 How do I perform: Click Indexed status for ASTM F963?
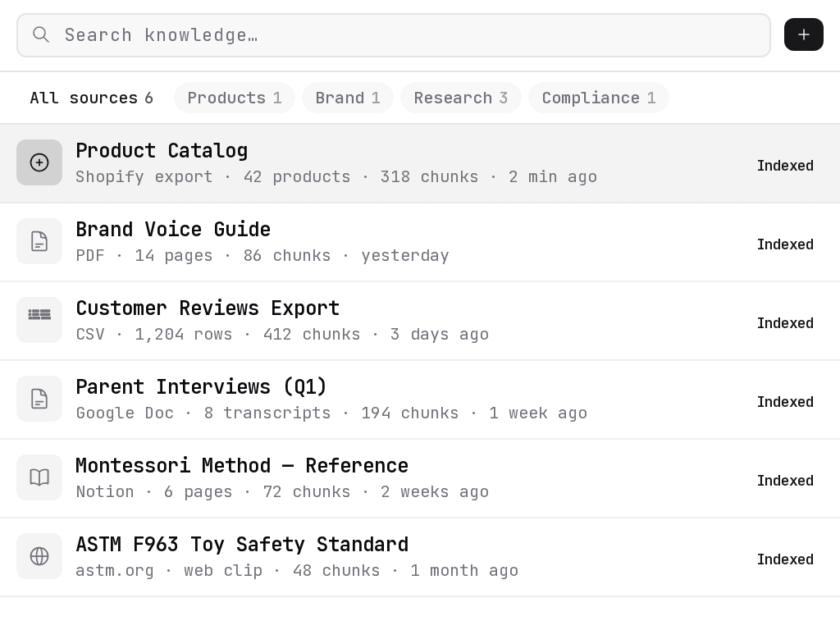pyautogui.click(x=785, y=559)
